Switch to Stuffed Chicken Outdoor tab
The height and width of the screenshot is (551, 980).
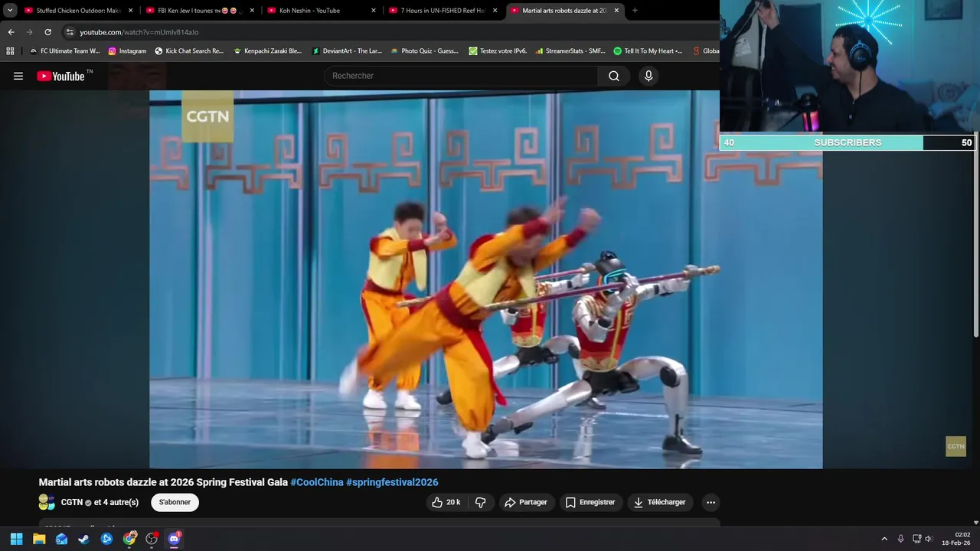(77, 11)
